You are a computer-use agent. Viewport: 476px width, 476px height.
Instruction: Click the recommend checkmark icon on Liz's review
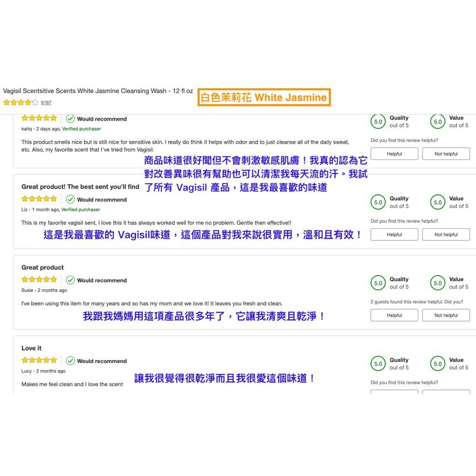71,199
